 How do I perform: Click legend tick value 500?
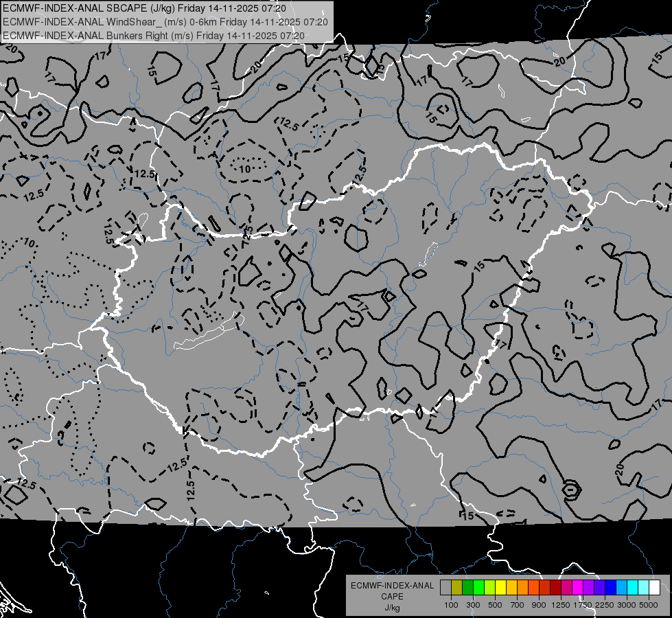[495, 605]
